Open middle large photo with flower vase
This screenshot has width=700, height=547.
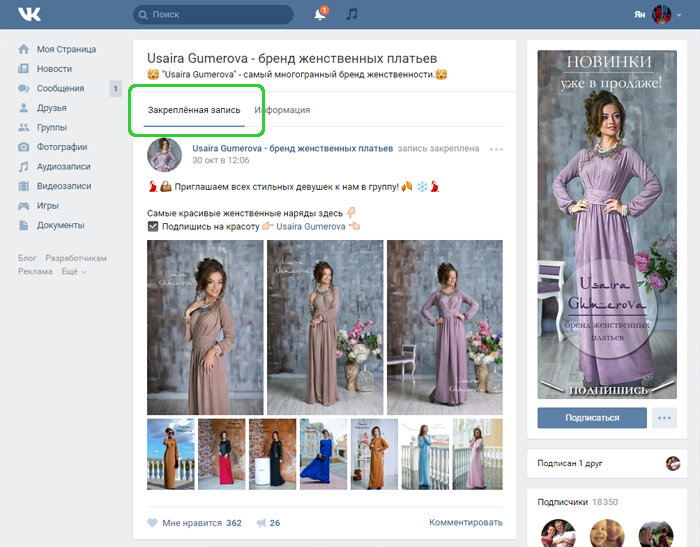pyautogui.click(x=325, y=327)
